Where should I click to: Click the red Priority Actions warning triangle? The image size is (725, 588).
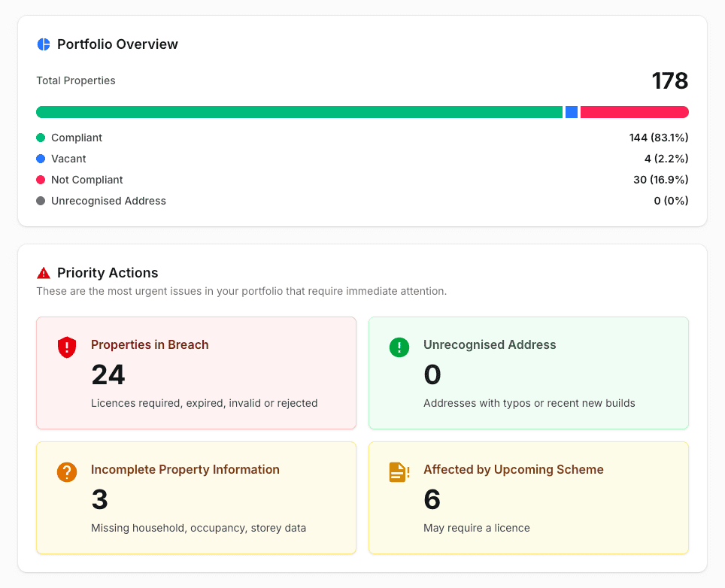[x=44, y=273]
